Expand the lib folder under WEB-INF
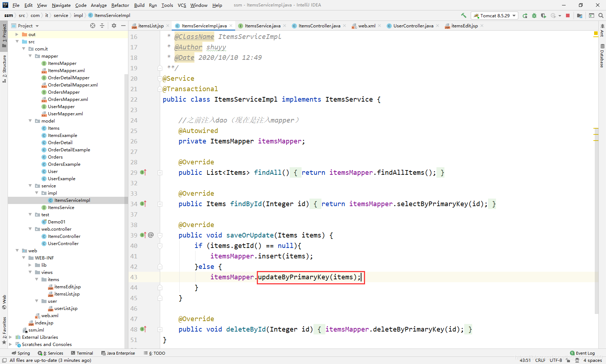 (x=30, y=265)
